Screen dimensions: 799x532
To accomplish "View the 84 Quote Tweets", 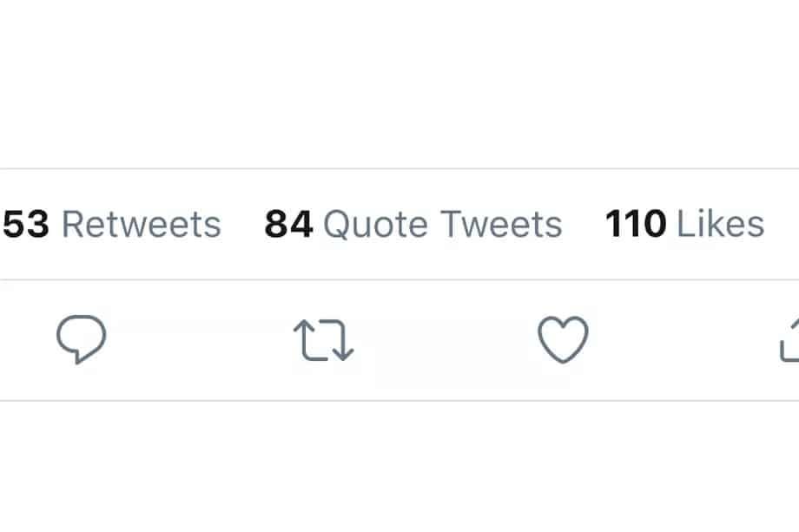I will coord(413,224).
